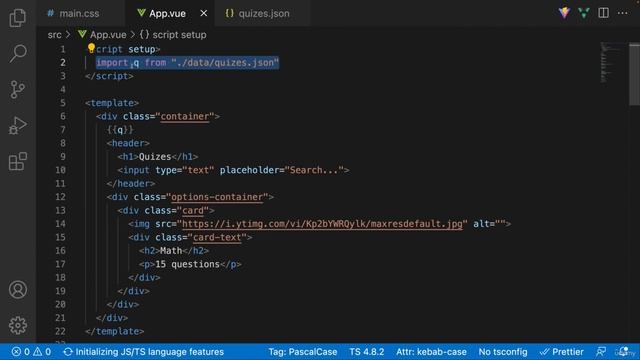Screen dimensions: 640x360
Task: Click the closing header tag on line 11
Action: point(131,183)
